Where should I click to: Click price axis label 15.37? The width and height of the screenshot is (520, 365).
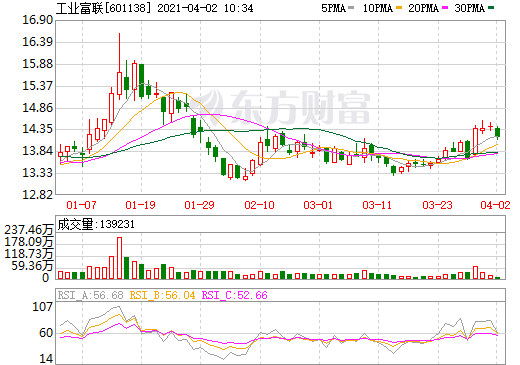tap(38, 86)
